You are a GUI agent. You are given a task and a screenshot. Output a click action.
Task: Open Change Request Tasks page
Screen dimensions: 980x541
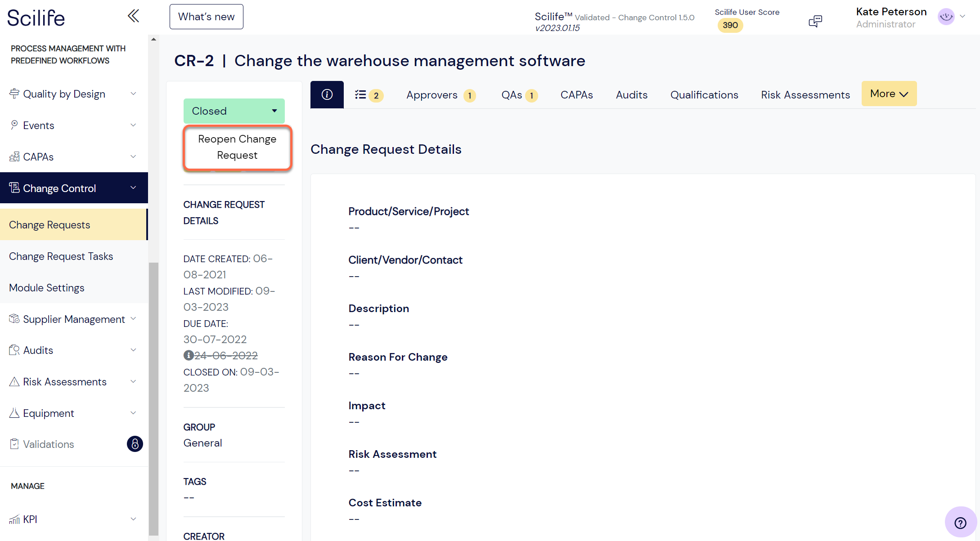coord(61,256)
